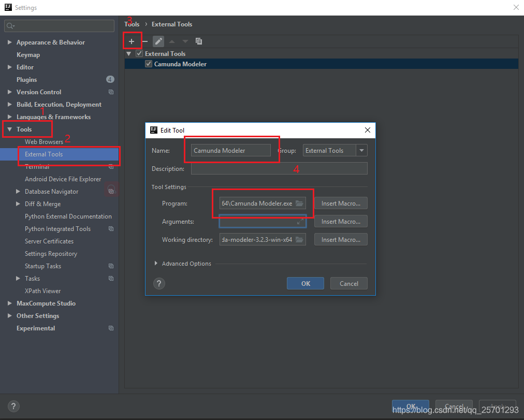The width and height of the screenshot is (524, 420).
Task: Open Settings help at bottom left
Action: 13,407
